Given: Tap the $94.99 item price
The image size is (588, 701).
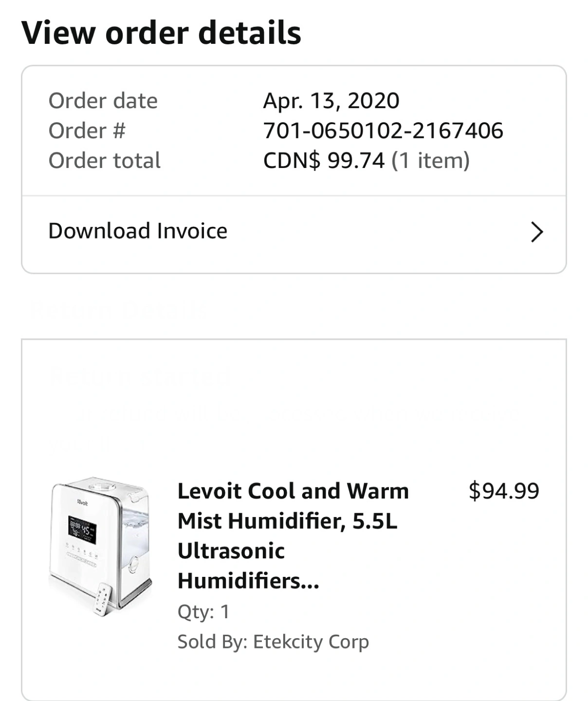Looking at the screenshot, I should point(504,491).
